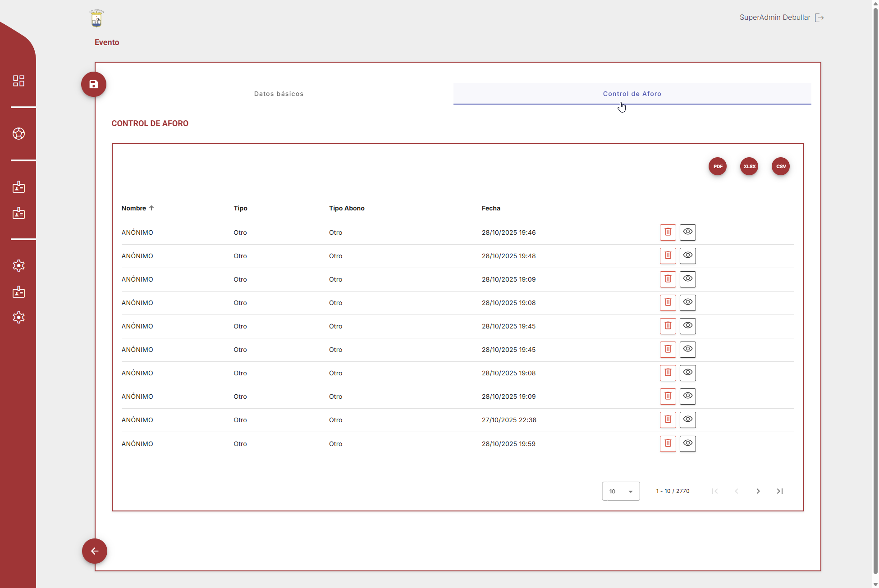Export table as PDF
This screenshot has width=879, height=588.
(718, 166)
